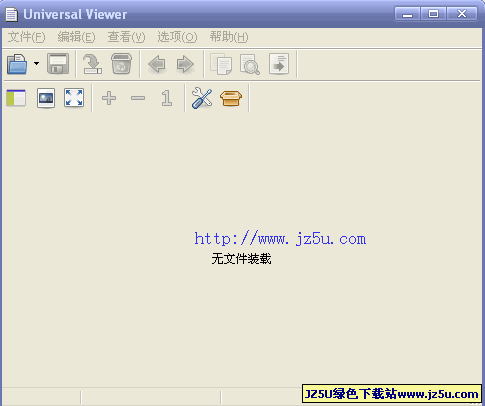
Task: Toggle the navigation panel icon
Action: [x=16, y=98]
